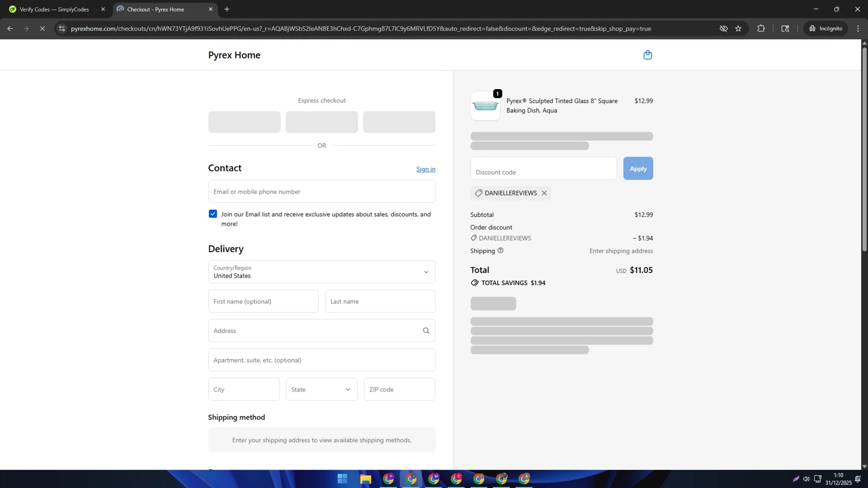Focus Apartment, suite, etc. field
868x488 pixels.
[322, 360]
